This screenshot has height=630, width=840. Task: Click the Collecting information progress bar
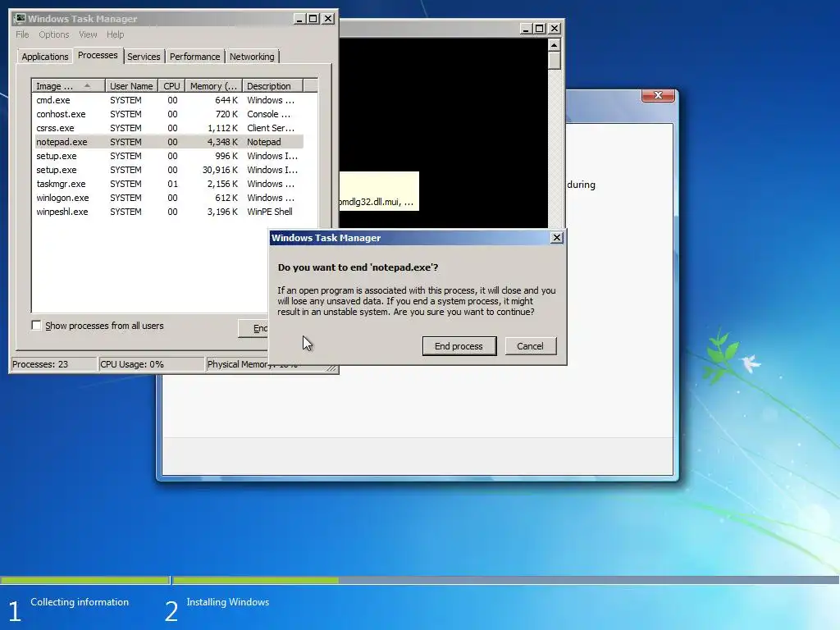84,580
